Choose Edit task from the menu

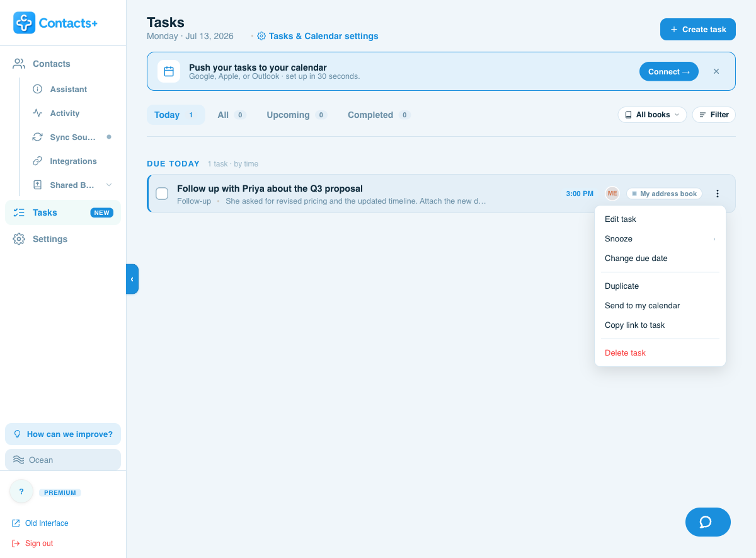[x=660, y=219]
